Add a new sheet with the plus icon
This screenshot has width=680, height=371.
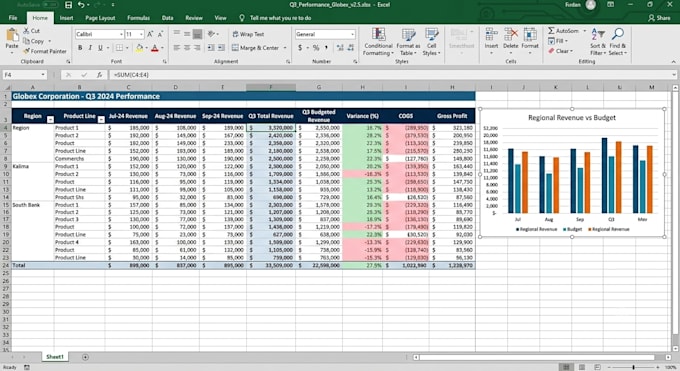point(85,357)
